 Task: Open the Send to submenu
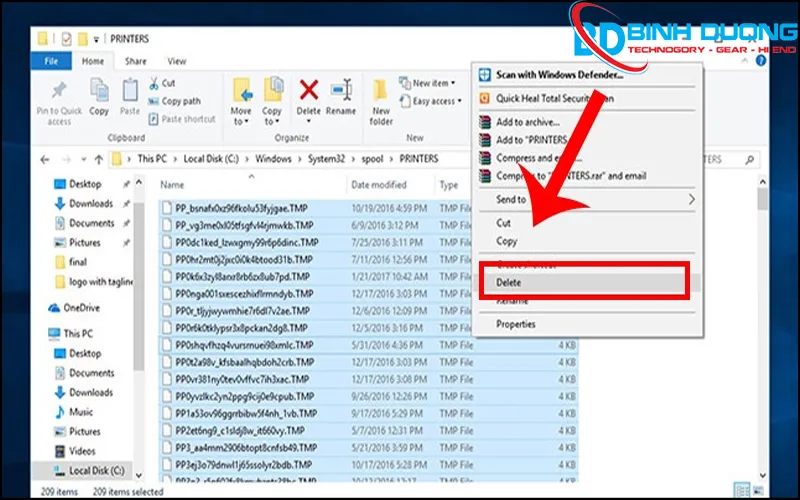click(x=587, y=199)
